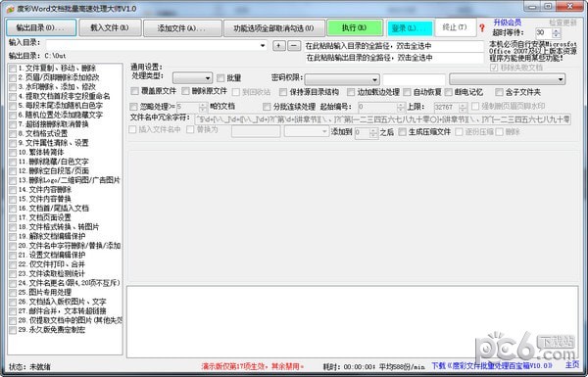Check item 4. 提取文档首段非空段重命名
The image size is (588, 377).
pyautogui.click(x=13, y=97)
